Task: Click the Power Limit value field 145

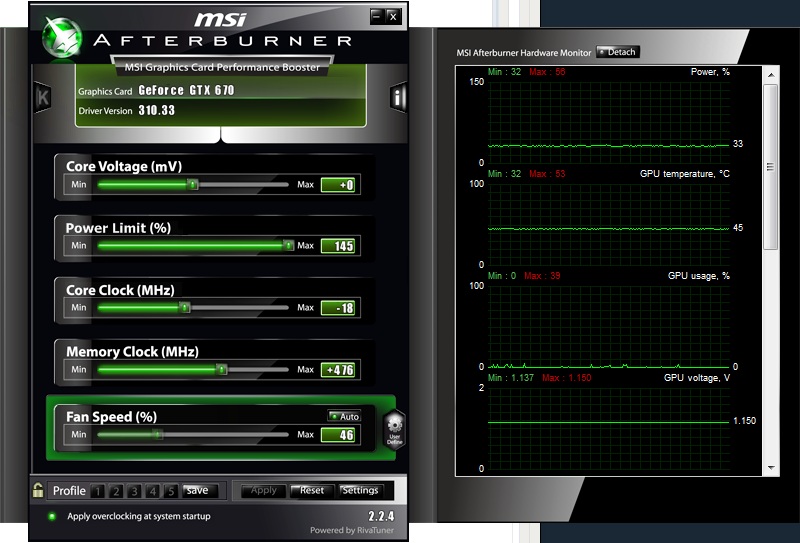Action: (338, 246)
